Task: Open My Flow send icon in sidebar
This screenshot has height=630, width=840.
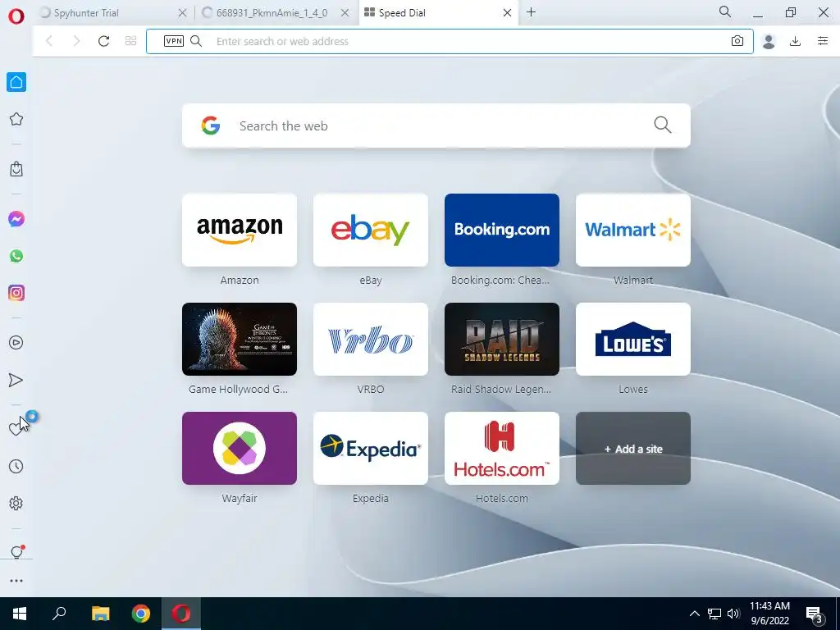Action: (x=16, y=380)
